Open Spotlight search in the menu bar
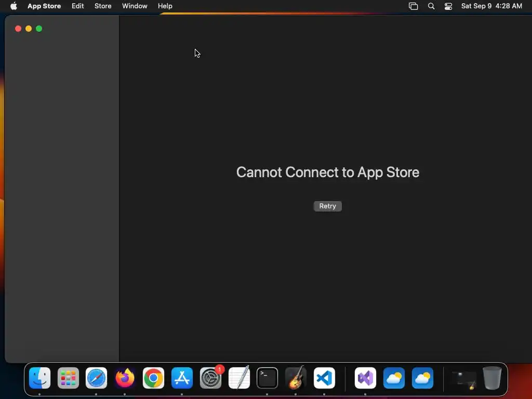 [x=431, y=6]
